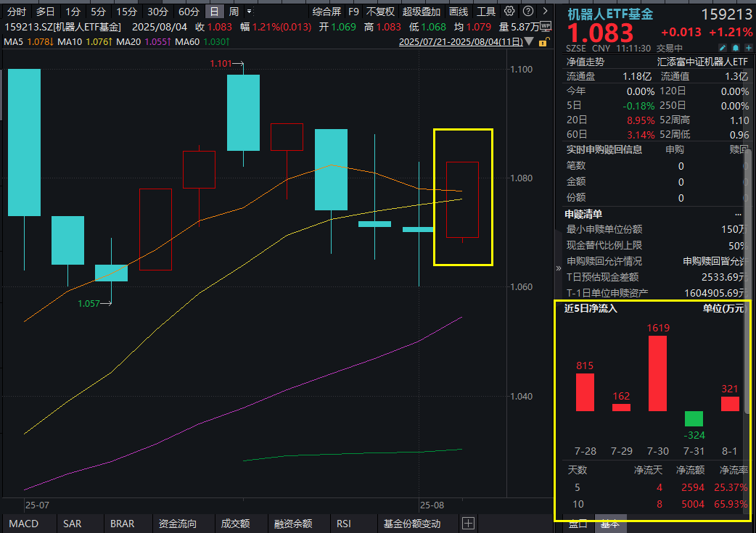Toggle the orange padlock below the date range
The image size is (756, 533).
543,44
